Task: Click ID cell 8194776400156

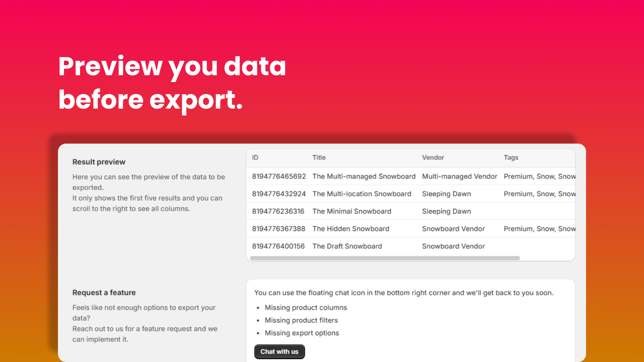Action: click(x=279, y=246)
